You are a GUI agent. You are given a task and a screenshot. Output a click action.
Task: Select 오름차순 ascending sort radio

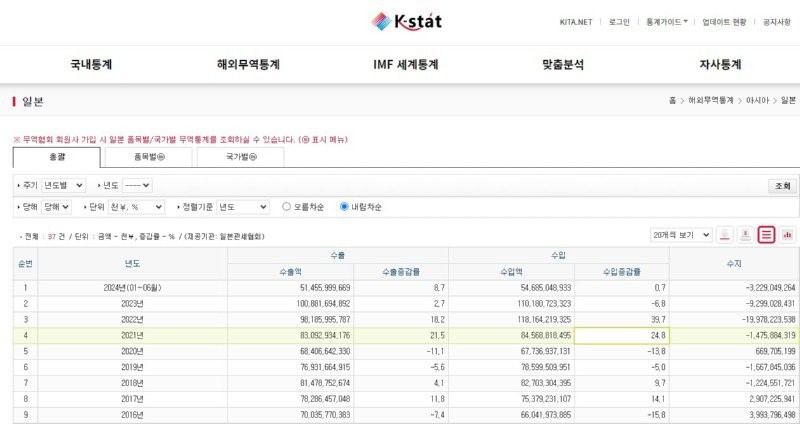pyautogui.click(x=287, y=207)
